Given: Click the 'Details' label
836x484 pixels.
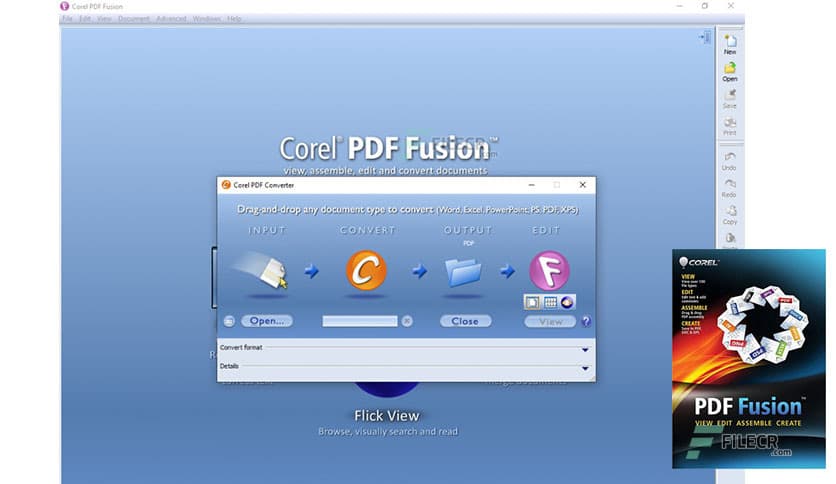Looking at the screenshot, I should (229, 366).
